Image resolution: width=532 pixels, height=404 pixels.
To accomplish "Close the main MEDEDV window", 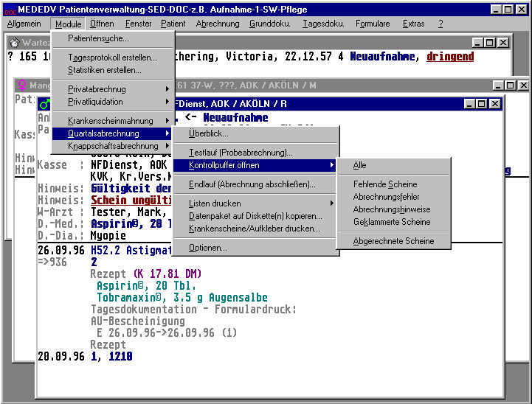I will [521, 10].
